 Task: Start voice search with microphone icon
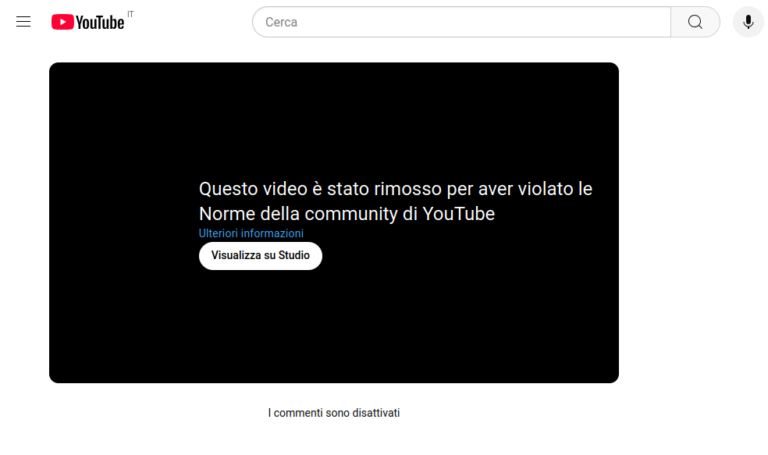tap(748, 22)
